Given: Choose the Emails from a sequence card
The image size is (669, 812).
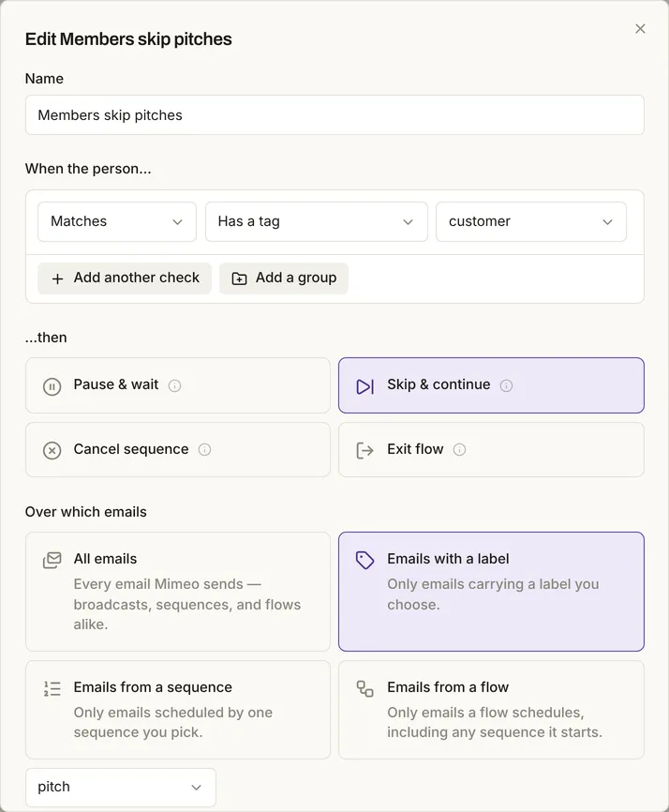Looking at the screenshot, I should pyautogui.click(x=177, y=710).
